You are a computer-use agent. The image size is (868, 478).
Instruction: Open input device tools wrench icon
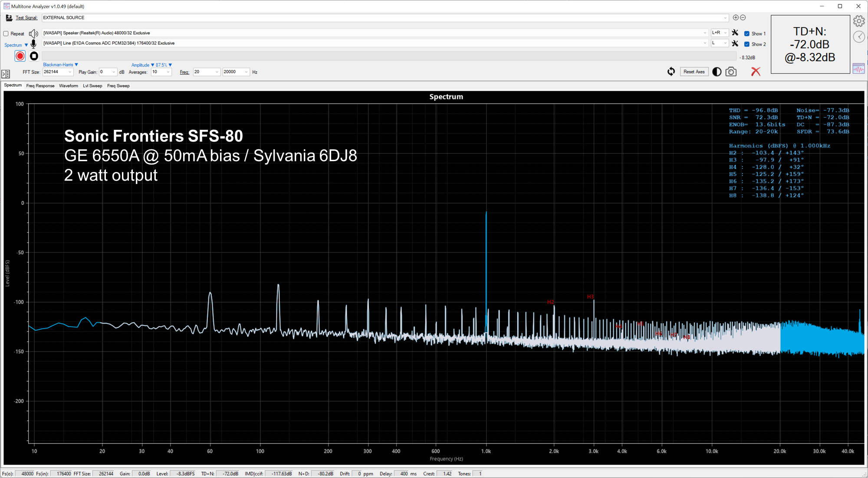(735, 43)
